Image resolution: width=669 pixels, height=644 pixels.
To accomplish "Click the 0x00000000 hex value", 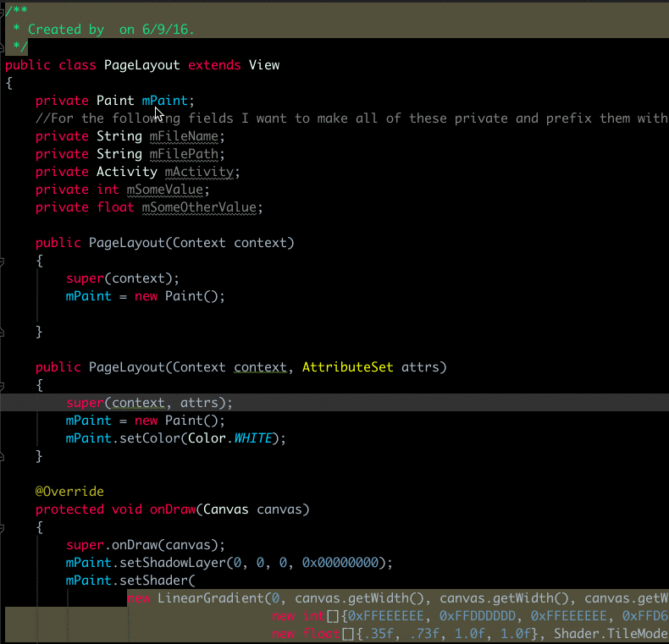I will (x=340, y=563).
